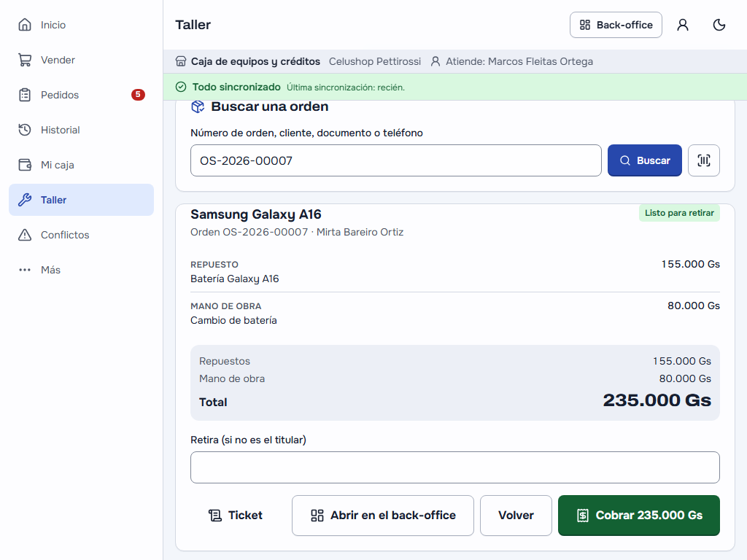
Task: Click the Volver button
Action: [x=516, y=516]
